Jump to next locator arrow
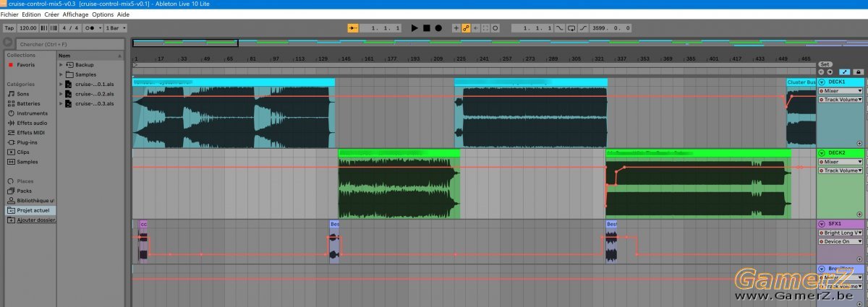 click(830, 72)
